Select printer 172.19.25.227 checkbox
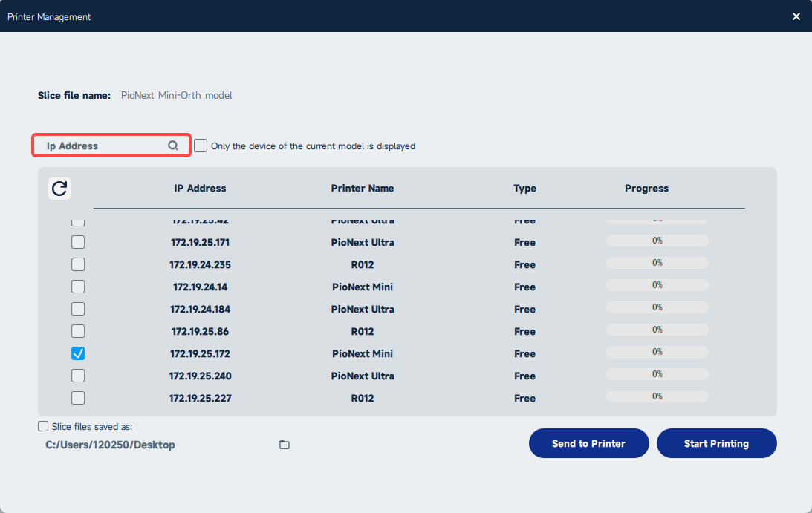812x513 pixels. 78,398
